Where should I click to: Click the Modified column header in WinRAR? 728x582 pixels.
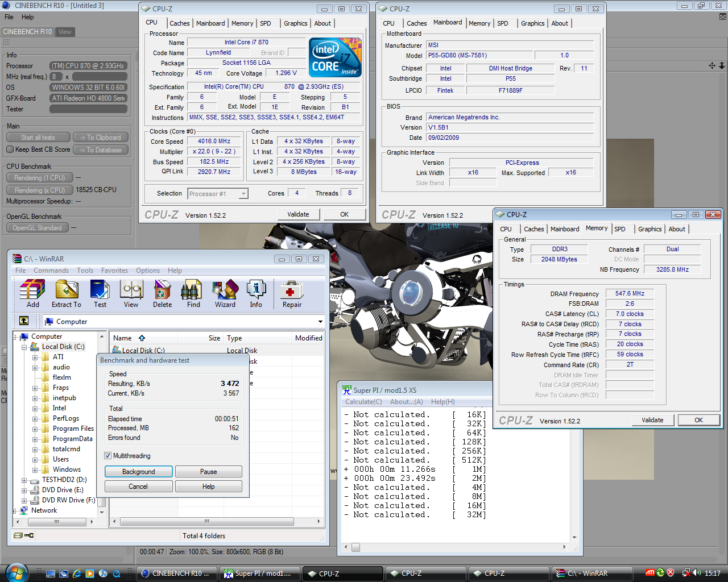point(309,338)
